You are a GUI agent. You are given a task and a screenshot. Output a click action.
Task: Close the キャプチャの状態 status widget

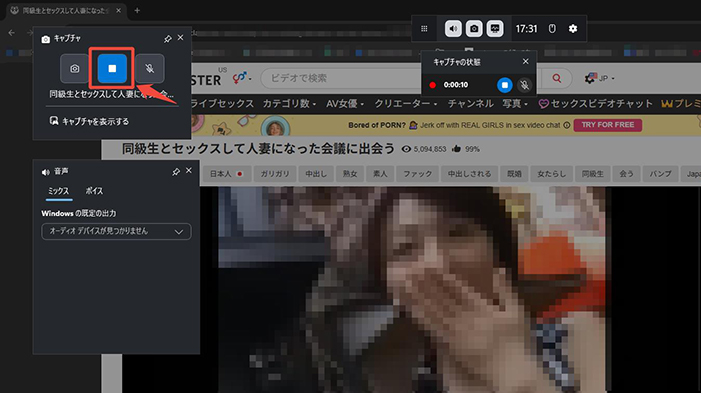click(x=526, y=62)
